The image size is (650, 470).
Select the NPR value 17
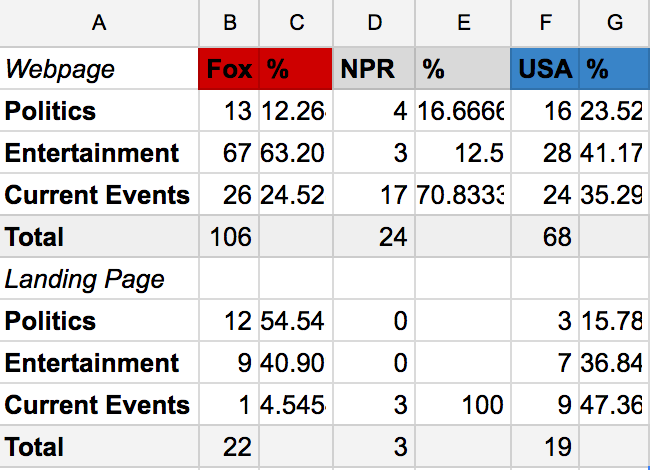click(x=374, y=195)
